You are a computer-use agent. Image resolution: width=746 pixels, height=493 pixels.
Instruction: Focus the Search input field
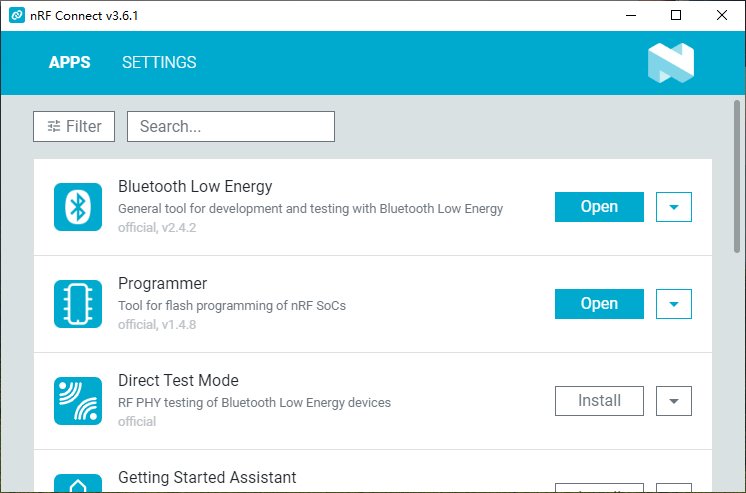pos(231,127)
